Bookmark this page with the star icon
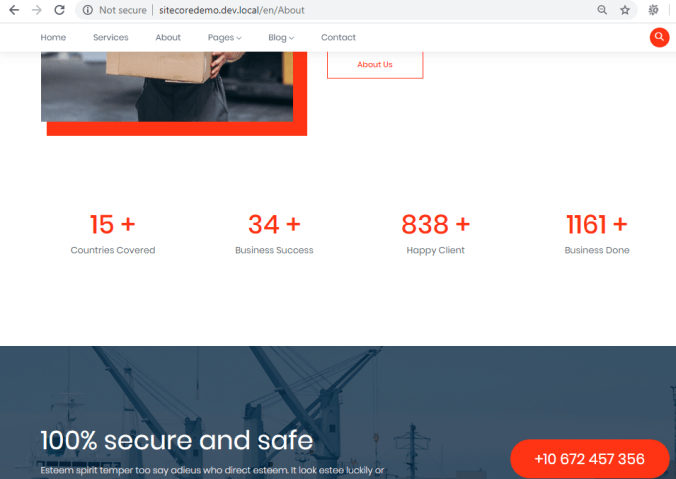The width and height of the screenshot is (676, 479). (x=625, y=10)
